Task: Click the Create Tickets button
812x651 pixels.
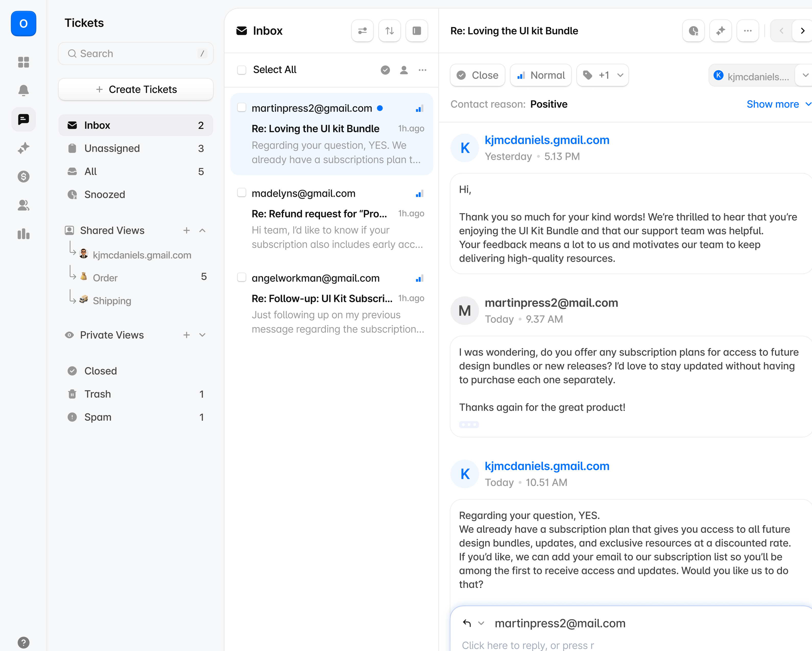Action: click(136, 90)
